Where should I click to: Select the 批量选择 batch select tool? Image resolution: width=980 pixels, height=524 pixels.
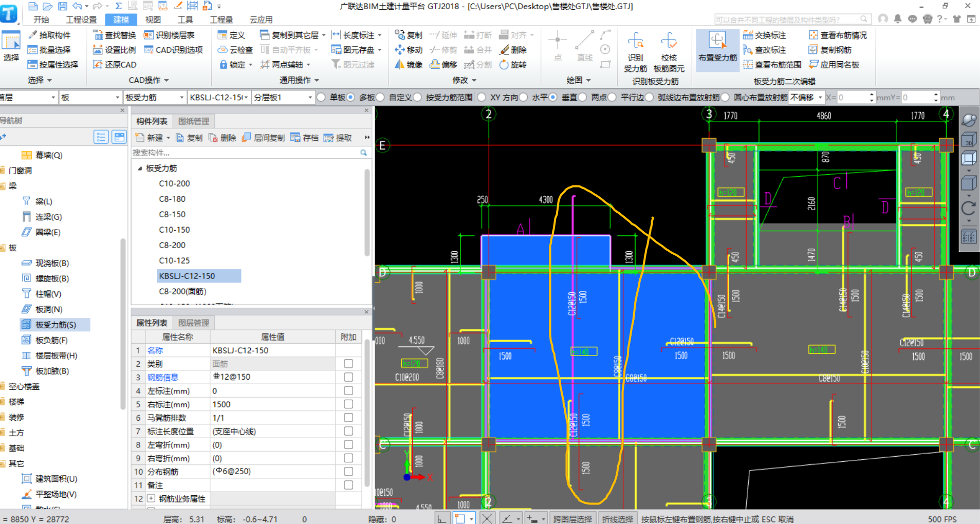(49, 50)
